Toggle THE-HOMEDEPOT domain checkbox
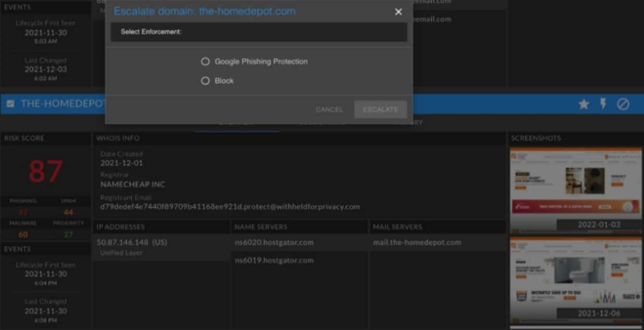Image resolution: width=644 pixels, height=330 pixels. tap(11, 104)
